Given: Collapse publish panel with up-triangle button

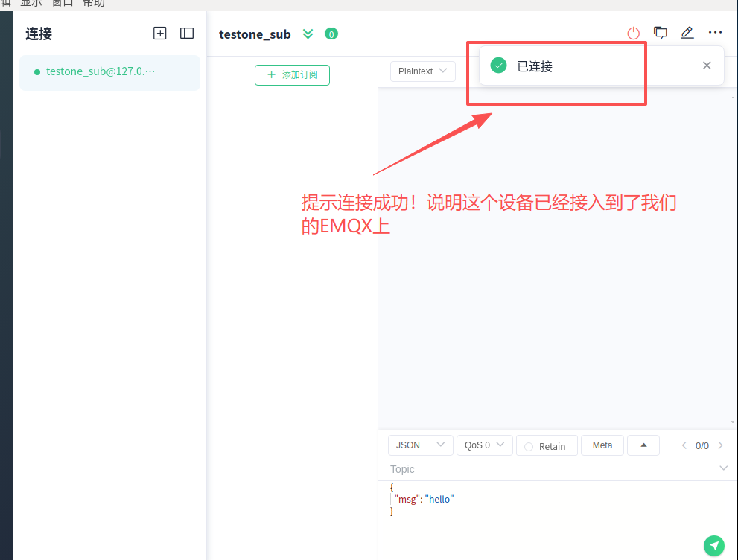Looking at the screenshot, I should [x=643, y=445].
